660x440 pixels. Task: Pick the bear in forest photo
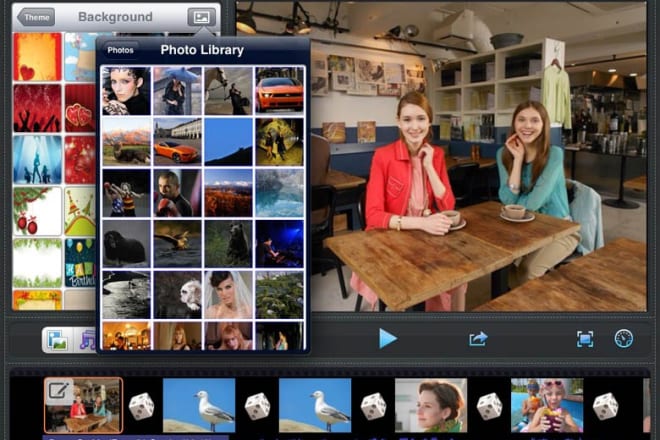(x=229, y=244)
